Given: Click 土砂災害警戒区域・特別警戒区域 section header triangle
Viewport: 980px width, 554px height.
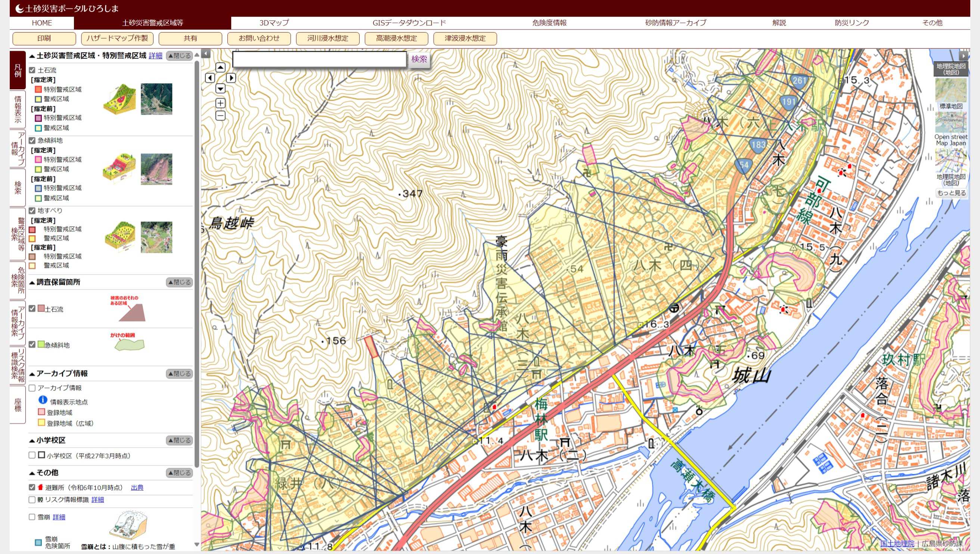Looking at the screenshot, I should coord(32,56).
